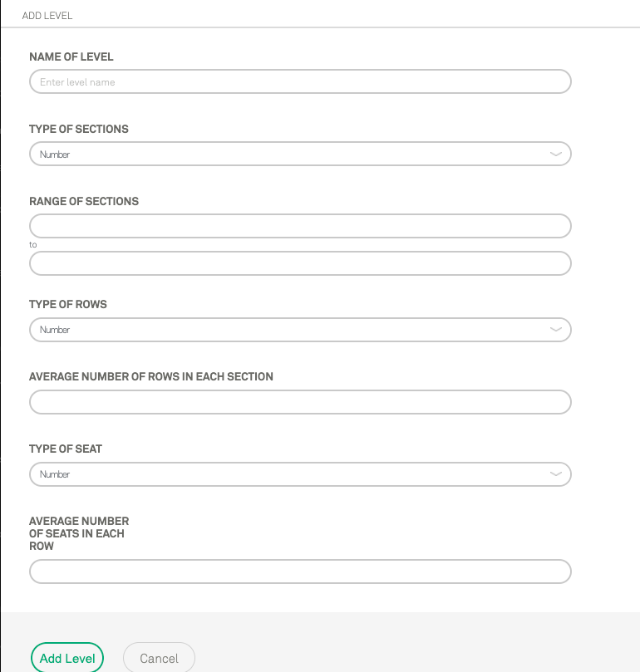Click the 'TYPE OF SEAT' label
This screenshot has width=640, height=672.
[x=66, y=449]
